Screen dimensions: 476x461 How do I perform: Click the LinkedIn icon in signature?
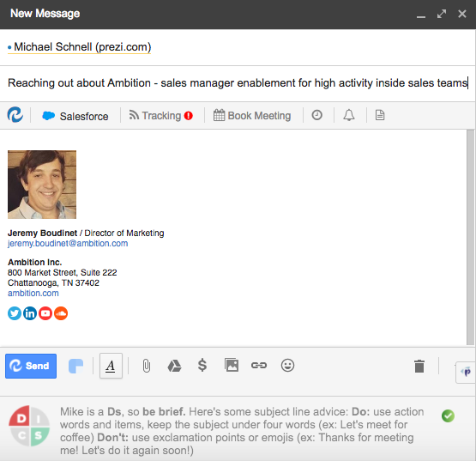pos(30,313)
